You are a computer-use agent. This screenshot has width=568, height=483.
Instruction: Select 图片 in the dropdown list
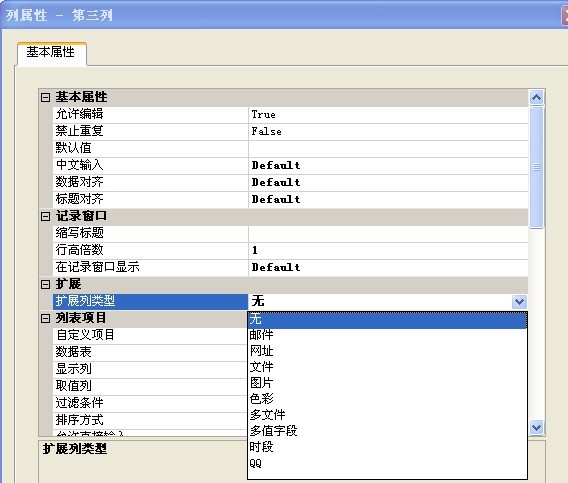[387, 382]
